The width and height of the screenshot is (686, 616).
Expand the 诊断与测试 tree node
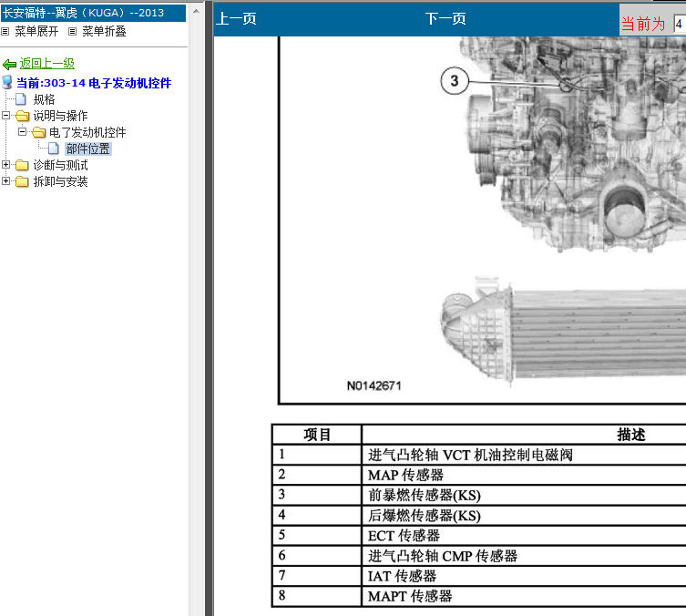click(5, 165)
